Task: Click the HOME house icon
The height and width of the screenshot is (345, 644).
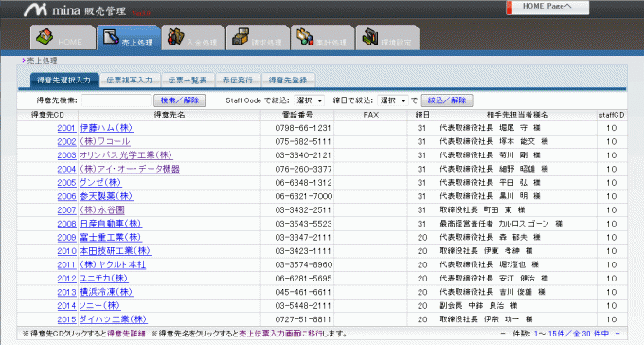Action: point(45,37)
